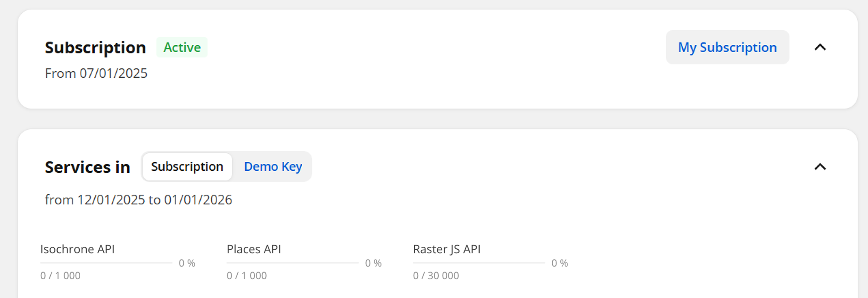The image size is (868, 298).
Task: Select the Places API label
Action: tap(253, 249)
